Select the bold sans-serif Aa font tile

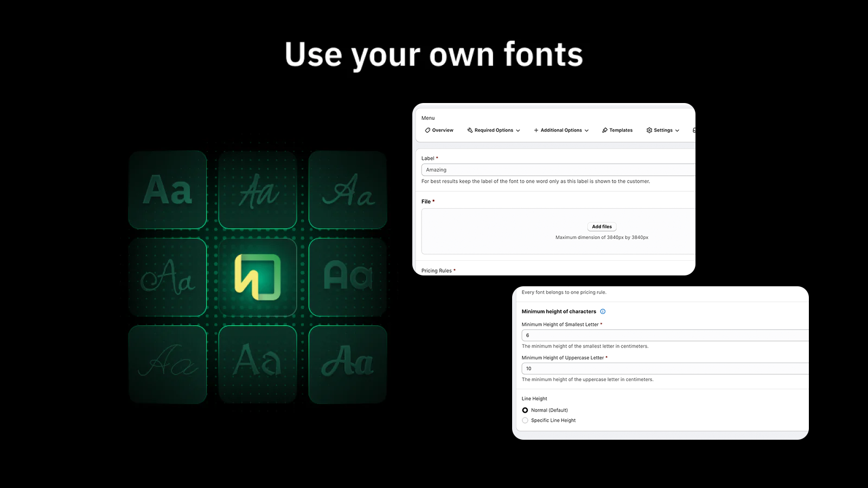pos(168,190)
